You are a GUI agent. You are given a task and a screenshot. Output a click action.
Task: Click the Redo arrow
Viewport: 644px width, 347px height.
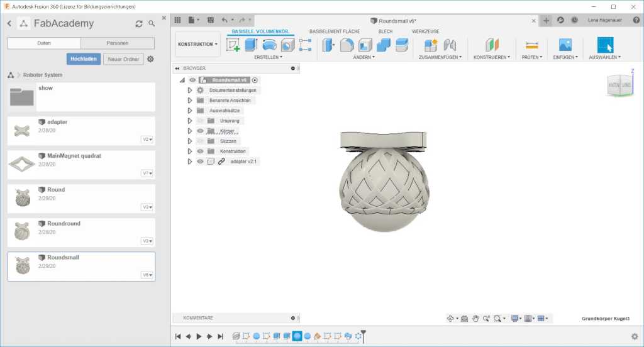[242, 19]
